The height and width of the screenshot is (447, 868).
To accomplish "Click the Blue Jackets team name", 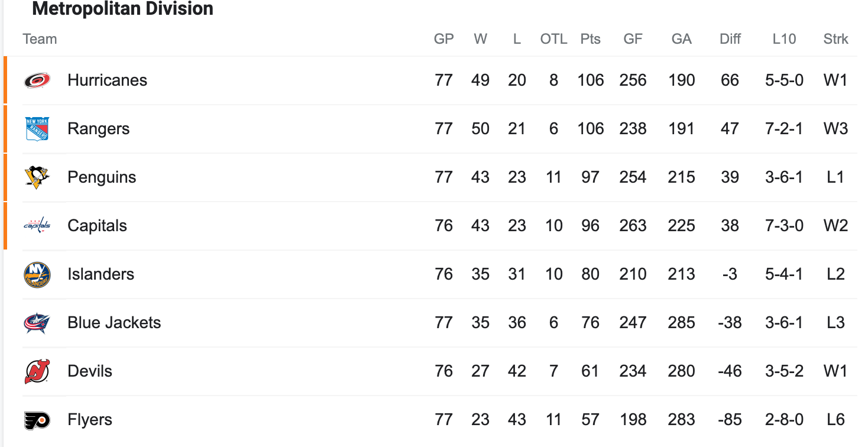I will click(x=114, y=323).
